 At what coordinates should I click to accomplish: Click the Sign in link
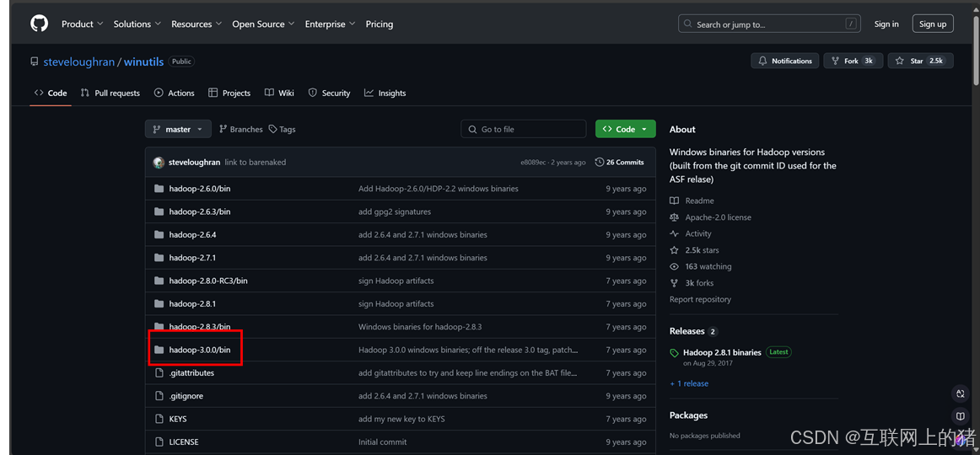886,24
